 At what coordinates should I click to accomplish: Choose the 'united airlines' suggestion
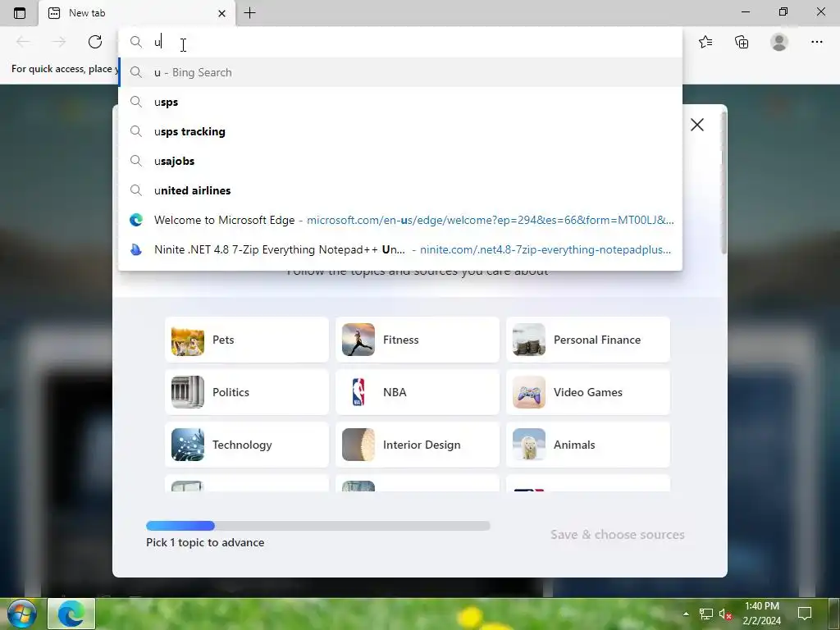pyautogui.click(x=400, y=190)
